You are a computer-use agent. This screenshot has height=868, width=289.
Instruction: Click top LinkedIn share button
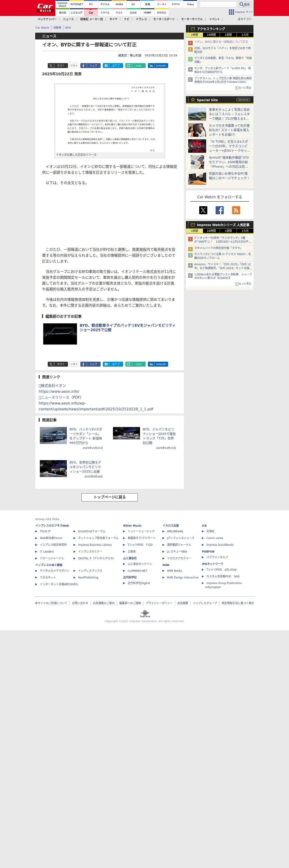(158, 66)
